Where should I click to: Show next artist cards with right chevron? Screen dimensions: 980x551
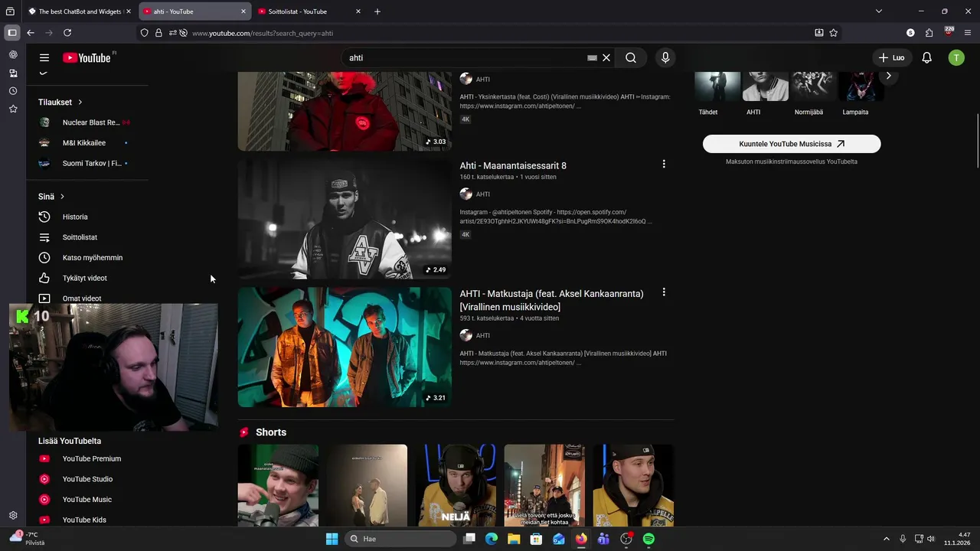coord(888,76)
